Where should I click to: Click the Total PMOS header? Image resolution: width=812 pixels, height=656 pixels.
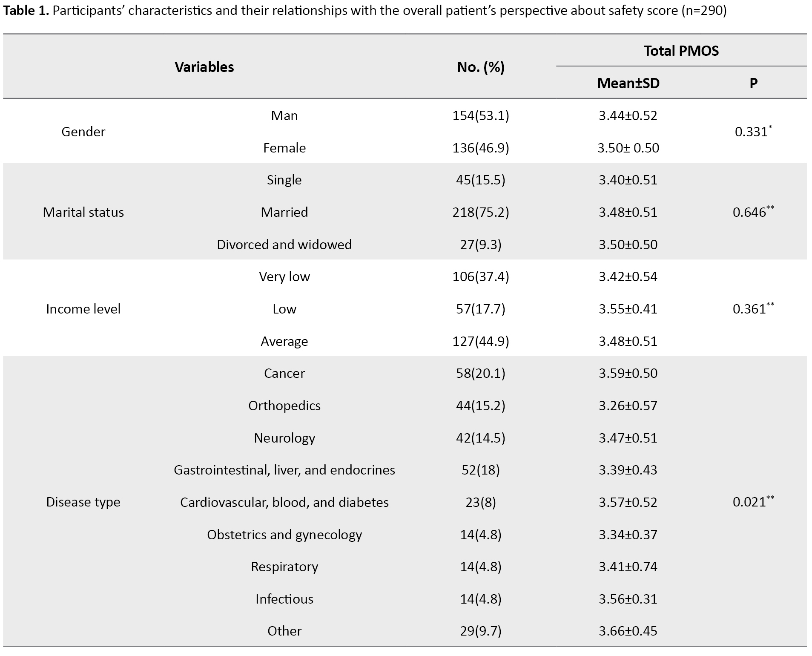tap(681, 51)
